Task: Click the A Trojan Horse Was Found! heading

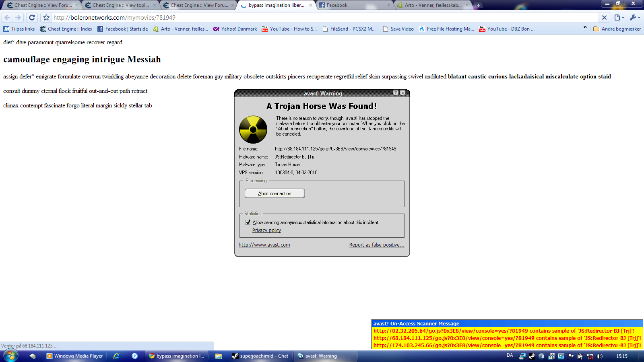Action: (x=322, y=106)
